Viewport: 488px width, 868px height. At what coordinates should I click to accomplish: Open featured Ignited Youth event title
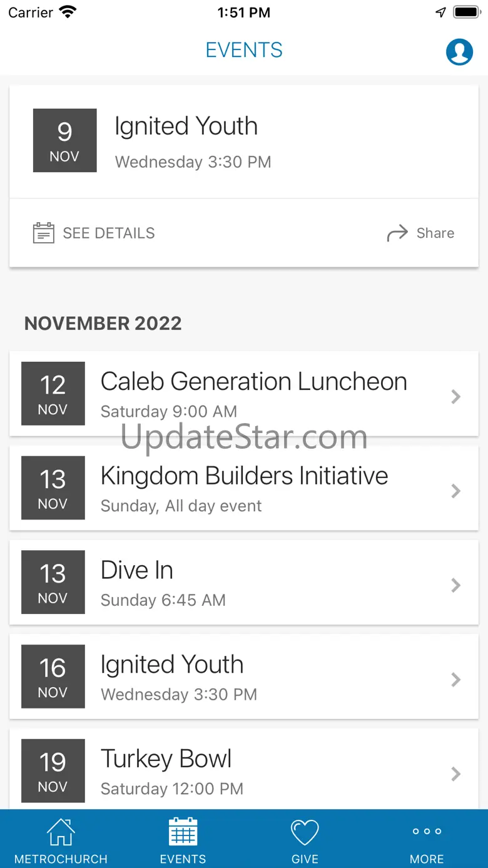pyautogui.click(x=186, y=126)
